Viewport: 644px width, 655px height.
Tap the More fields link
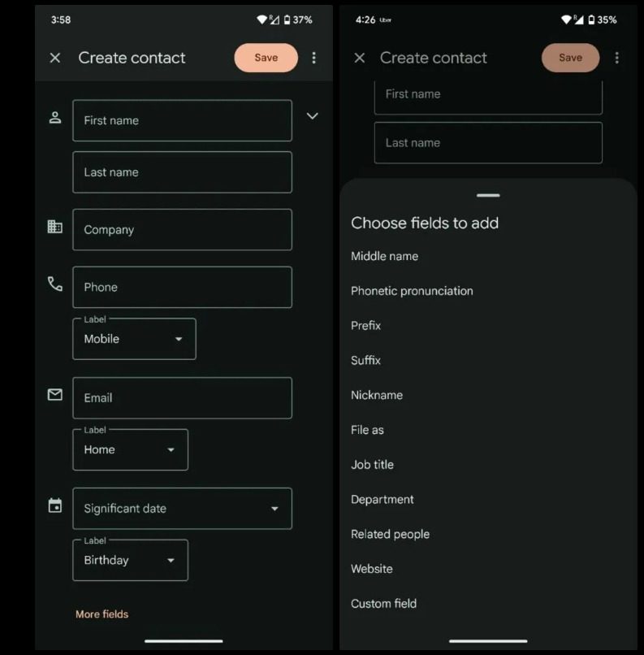102,614
